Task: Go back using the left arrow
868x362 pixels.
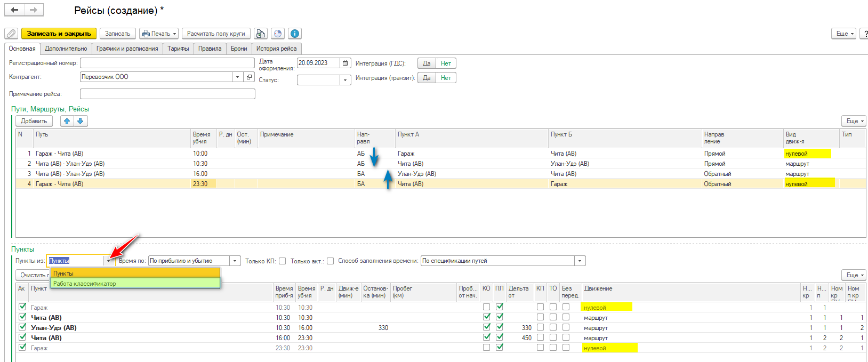Action: coord(14,10)
